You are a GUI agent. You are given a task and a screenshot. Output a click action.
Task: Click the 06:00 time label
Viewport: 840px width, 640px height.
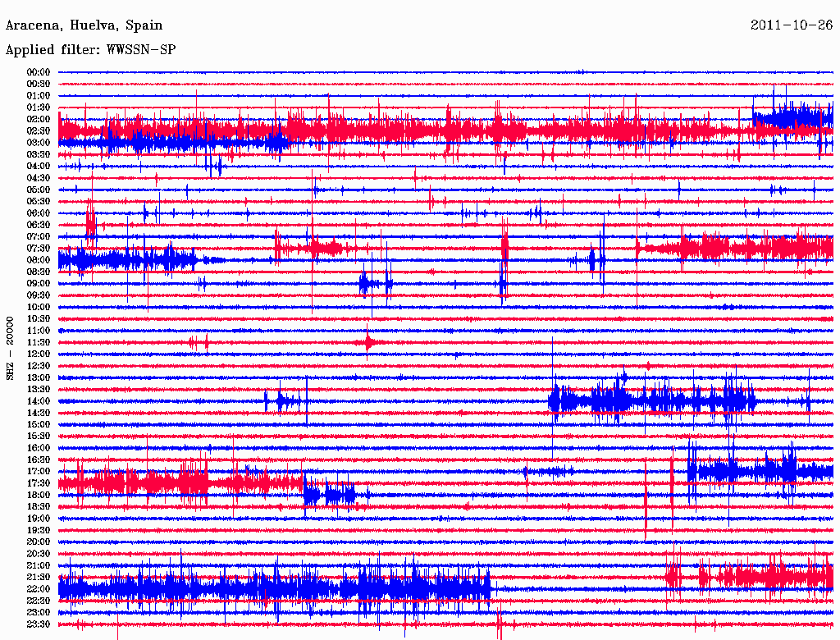38,213
